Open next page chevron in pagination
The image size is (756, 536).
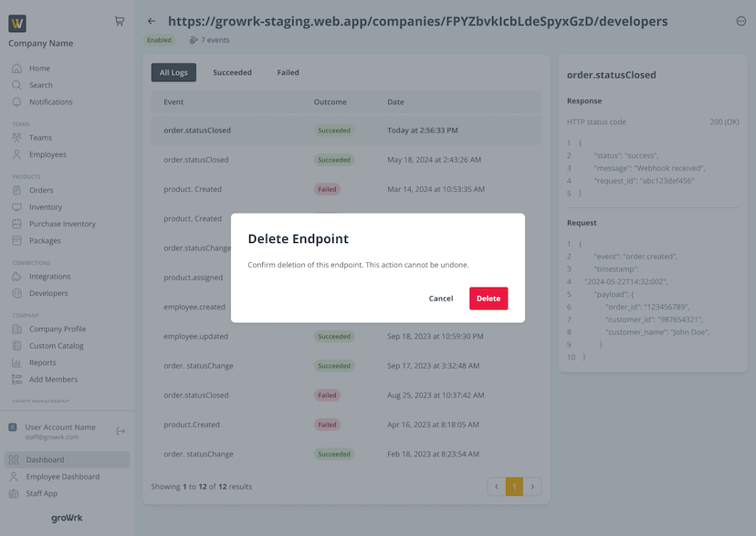tap(532, 487)
